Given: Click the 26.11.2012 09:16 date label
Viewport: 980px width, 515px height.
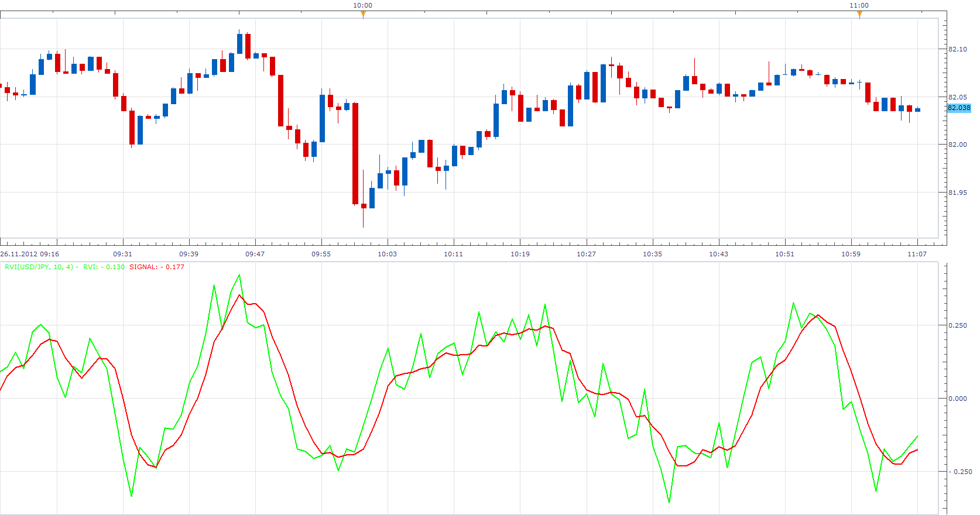Looking at the screenshot, I should point(29,254).
